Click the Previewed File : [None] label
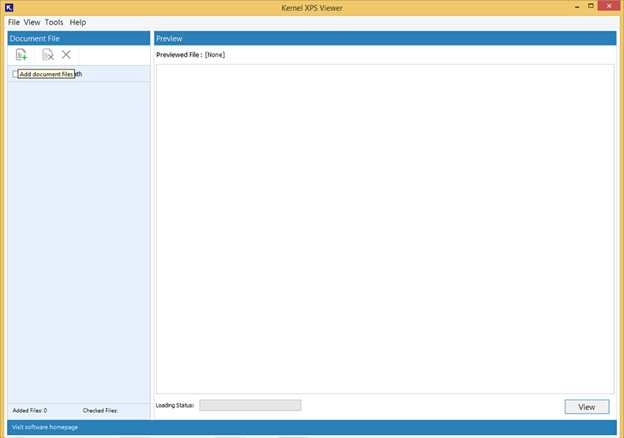 (x=191, y=55)
